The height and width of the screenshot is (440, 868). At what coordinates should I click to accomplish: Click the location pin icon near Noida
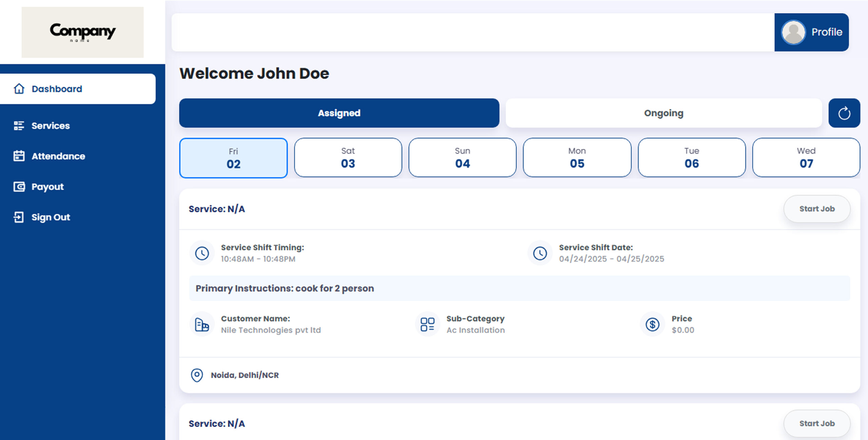(197, 375)
